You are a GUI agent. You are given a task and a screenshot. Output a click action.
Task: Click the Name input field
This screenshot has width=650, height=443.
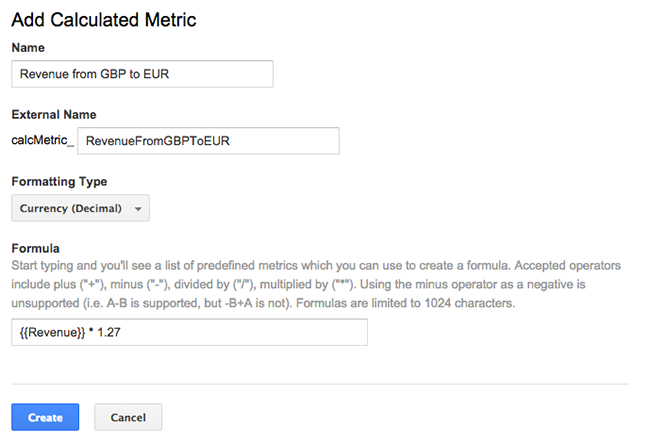[x=141, y=75]
